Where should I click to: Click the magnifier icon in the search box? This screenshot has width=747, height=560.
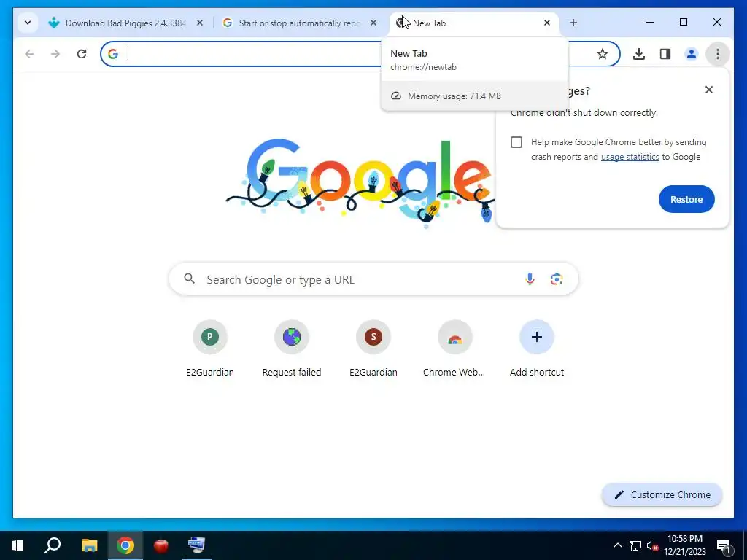[190, 279]
